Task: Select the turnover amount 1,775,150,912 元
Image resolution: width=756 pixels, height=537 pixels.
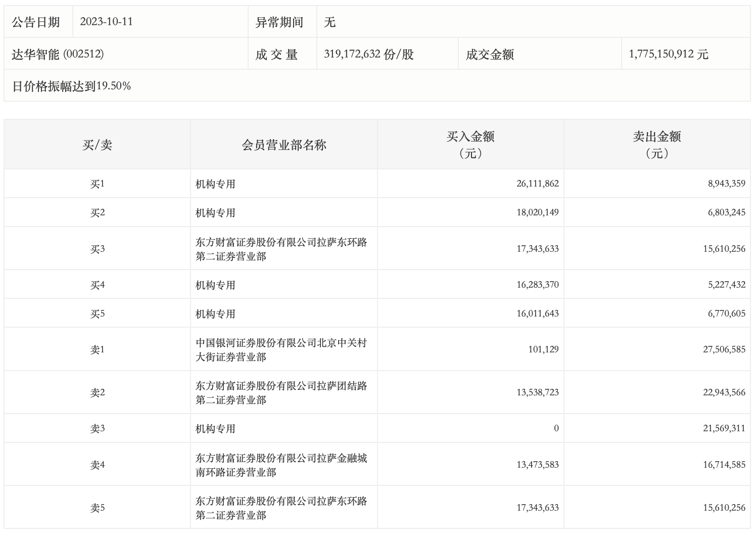Action: pos(668,54)
